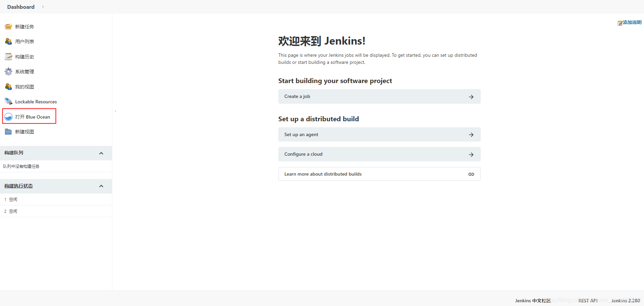Open the Jenkins 中文社区 footer link
This screenshot has width=644, height=306.
tap(533, 301)
